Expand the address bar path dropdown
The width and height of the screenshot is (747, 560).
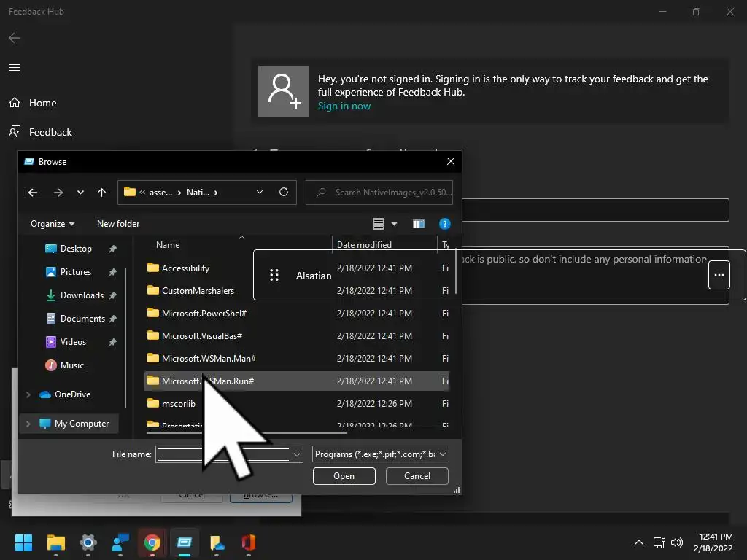[x=260, y=192]
